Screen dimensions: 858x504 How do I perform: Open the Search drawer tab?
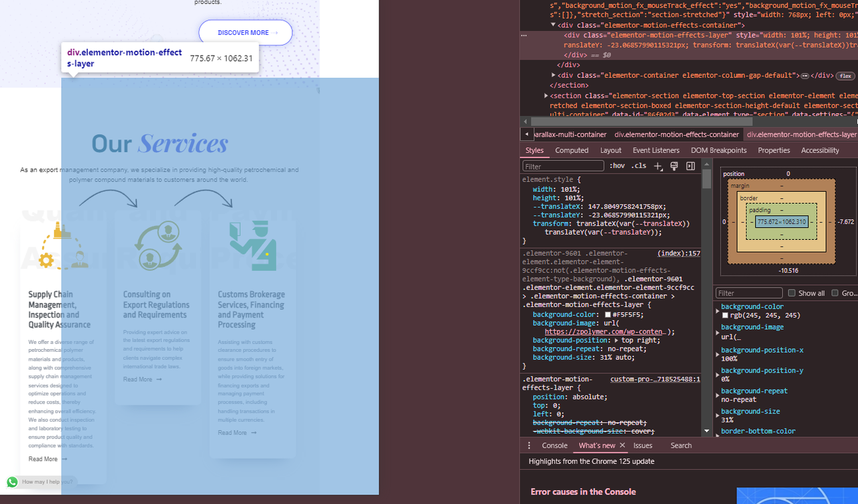tap(681, 446)
